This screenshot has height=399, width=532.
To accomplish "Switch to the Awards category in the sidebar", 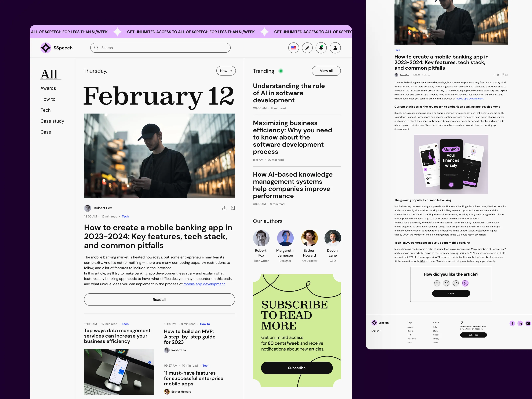I will coord(48,88).
